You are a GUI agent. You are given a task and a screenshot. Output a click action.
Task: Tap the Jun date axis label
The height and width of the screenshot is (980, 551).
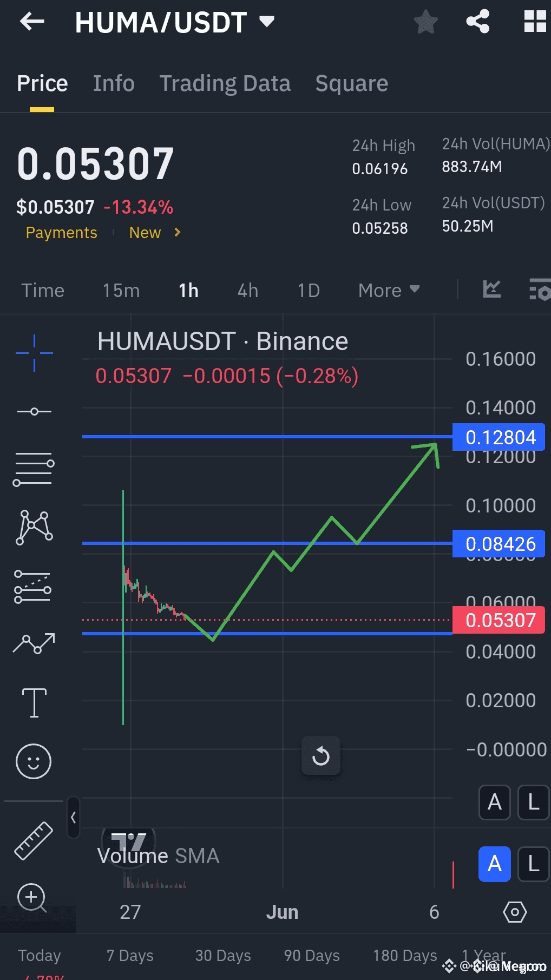282,912
